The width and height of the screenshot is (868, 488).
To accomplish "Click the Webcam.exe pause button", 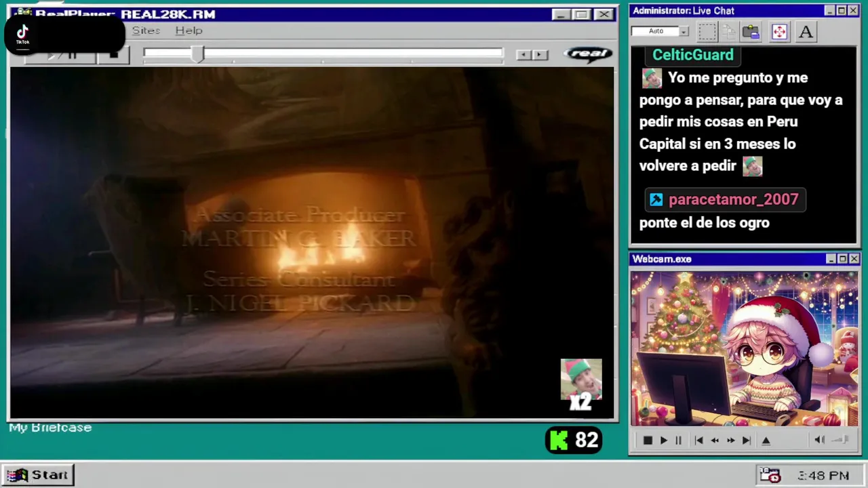I will click(x=678, y=441).
